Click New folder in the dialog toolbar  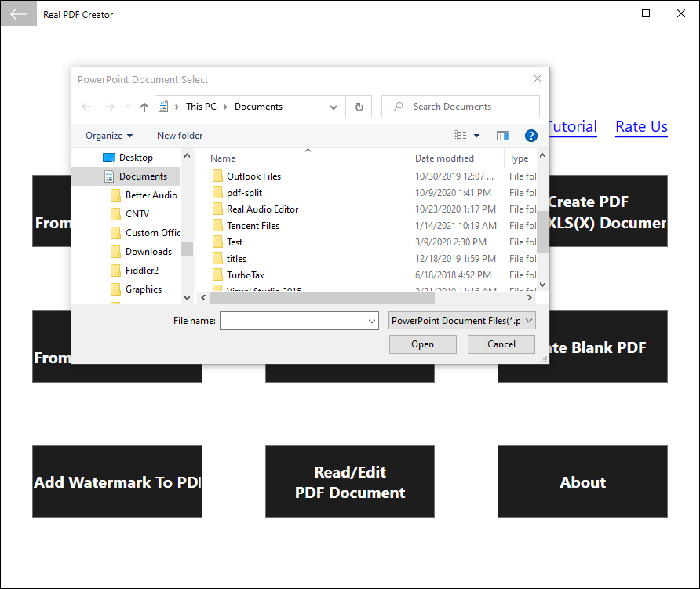[x=180, y=136]
